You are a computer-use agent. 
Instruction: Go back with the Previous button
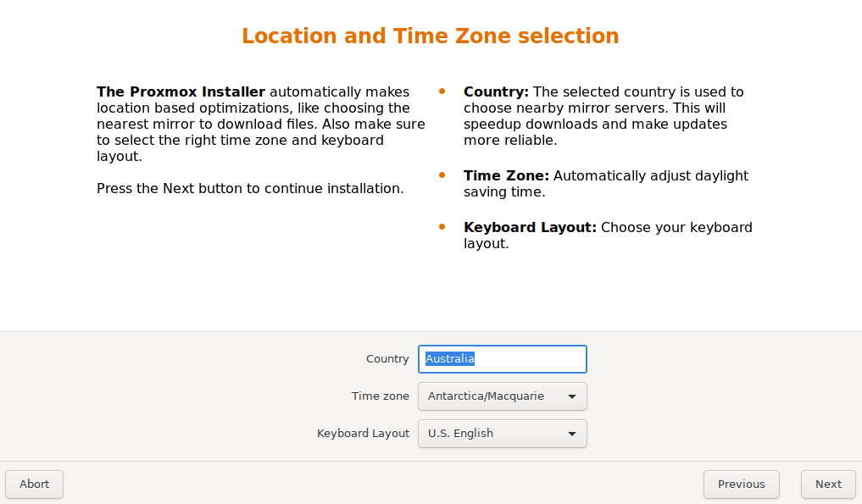[741, 485]
